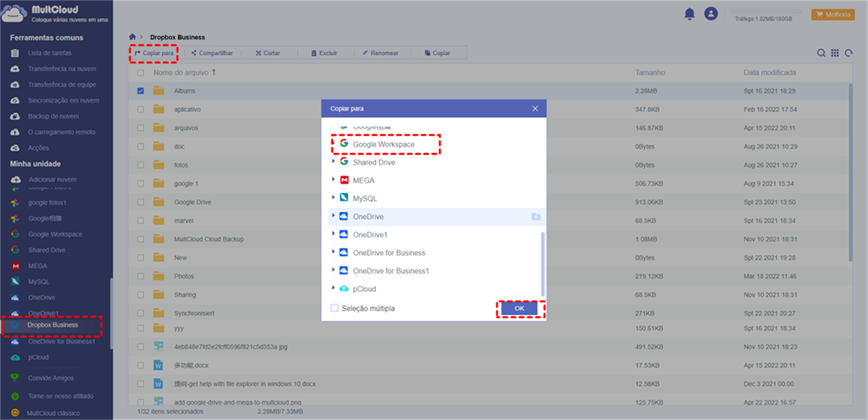
Task: Enable the Seleção múltipla checkbox
Action: coord(334,308)
